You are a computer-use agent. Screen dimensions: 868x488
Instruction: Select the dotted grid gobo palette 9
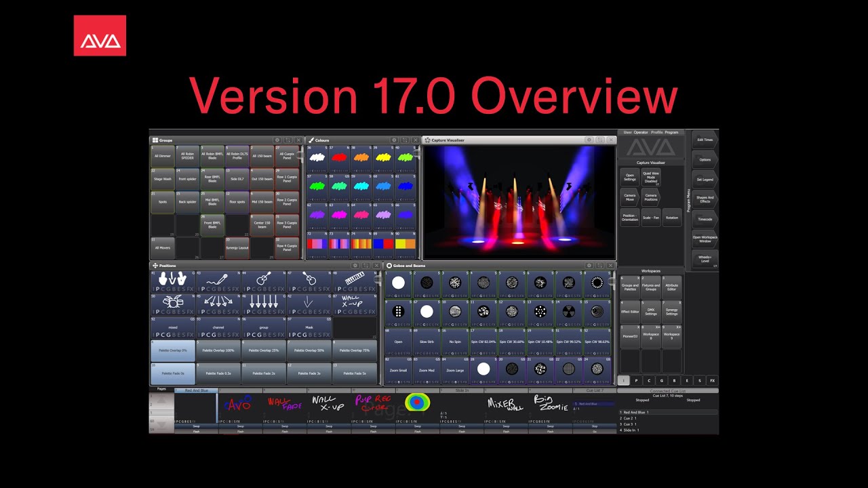pos(398,313)
